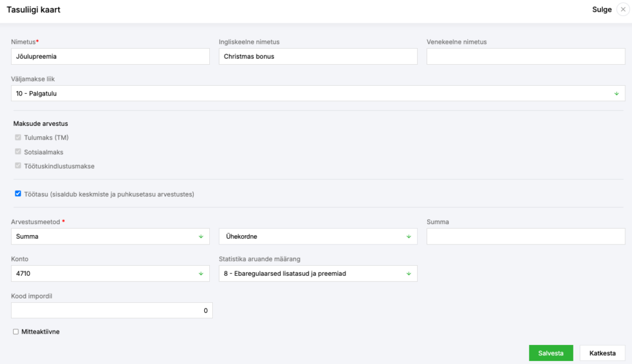Click the empty Summa amount field

click(526, 237)
